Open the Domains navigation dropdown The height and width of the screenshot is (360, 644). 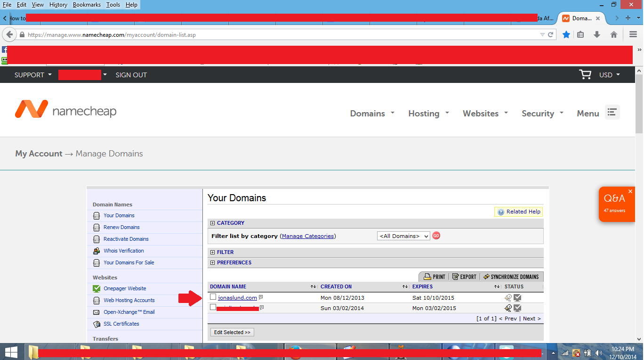(x=372, y=113)
